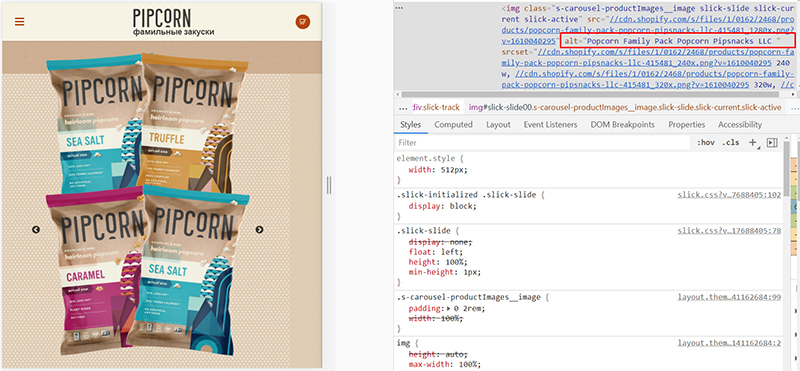Open the layout.them link ending :2
The image size is (800, 371).
(729, 343)
